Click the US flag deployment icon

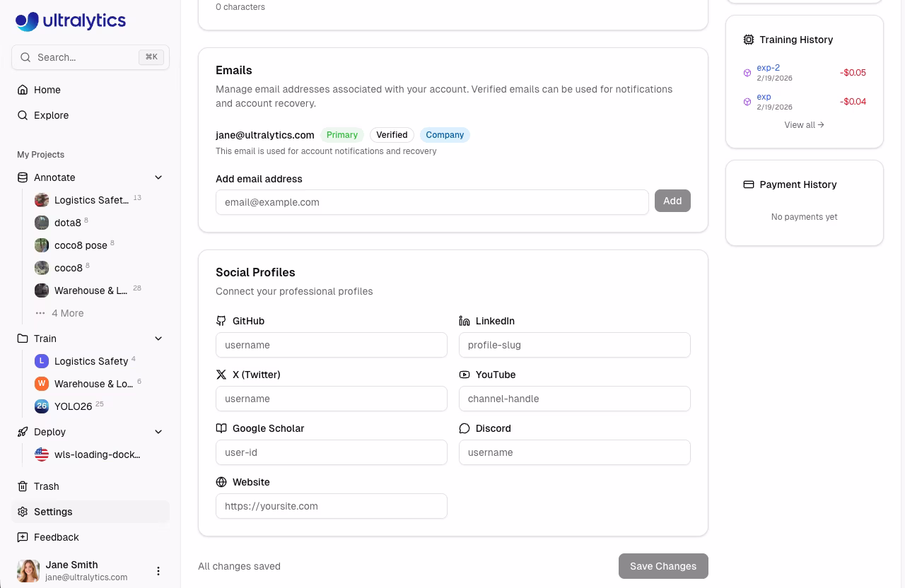pyautogui.click(x=42, y=454)
